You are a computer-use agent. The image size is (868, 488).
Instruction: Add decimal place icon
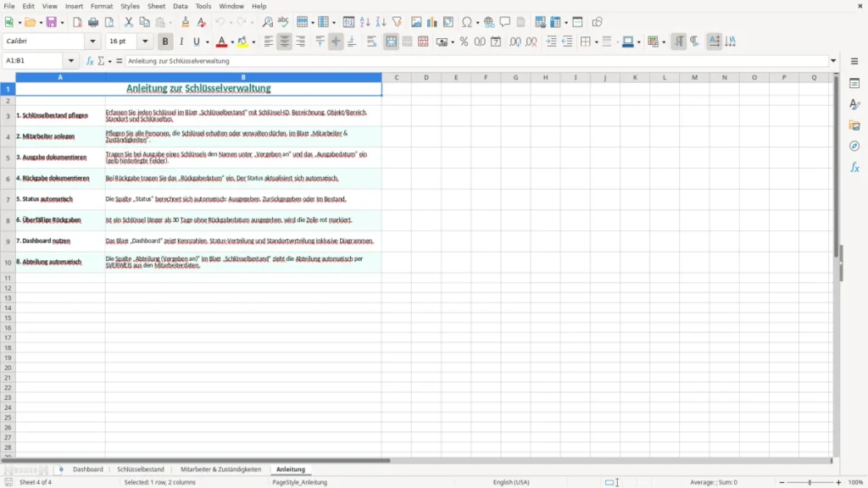(515, 42)
